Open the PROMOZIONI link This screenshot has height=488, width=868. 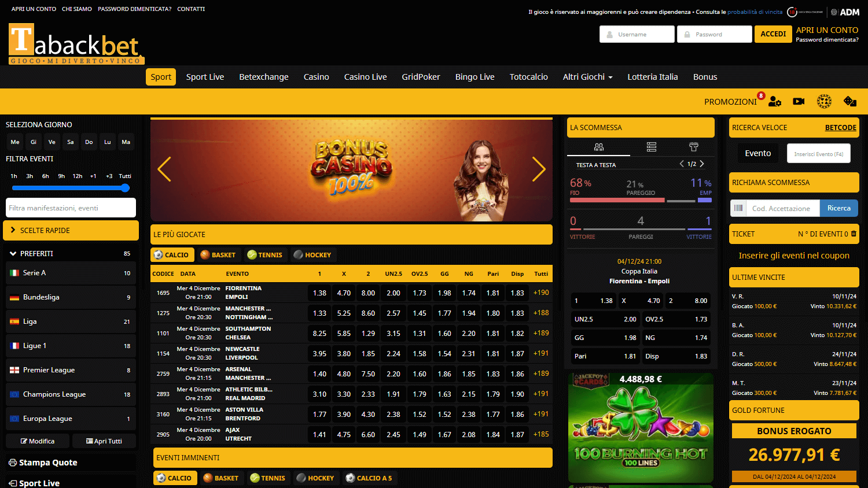coord(730,102)
